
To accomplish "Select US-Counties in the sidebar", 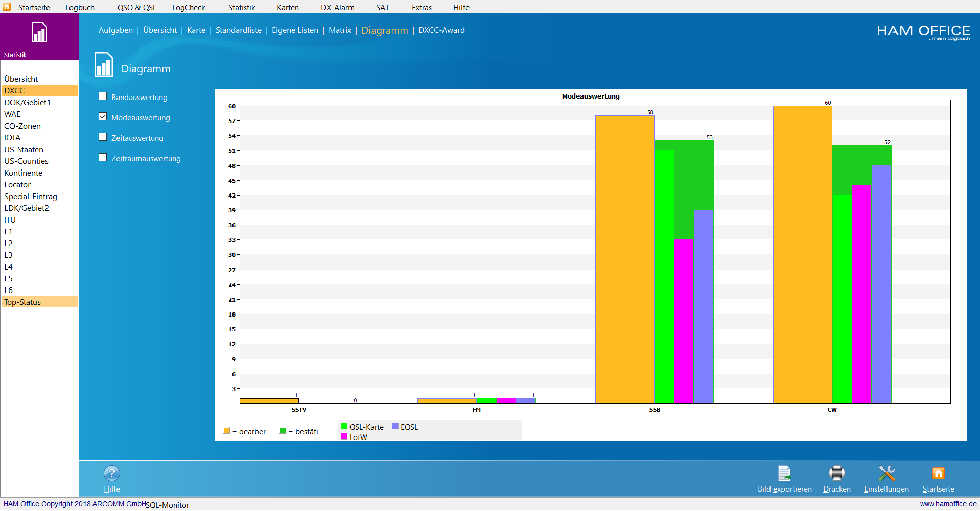I will click(x=40, y=161).
